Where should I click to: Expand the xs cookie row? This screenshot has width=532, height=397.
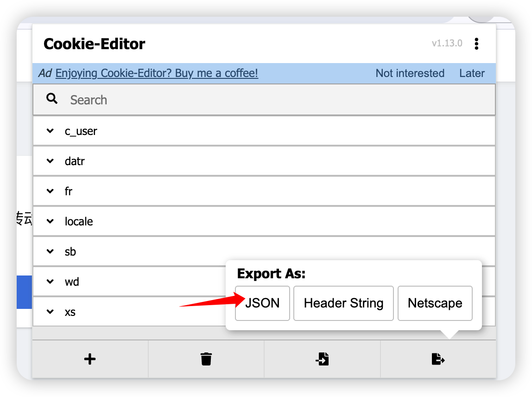pyautogui.click(x=50, y=312)
